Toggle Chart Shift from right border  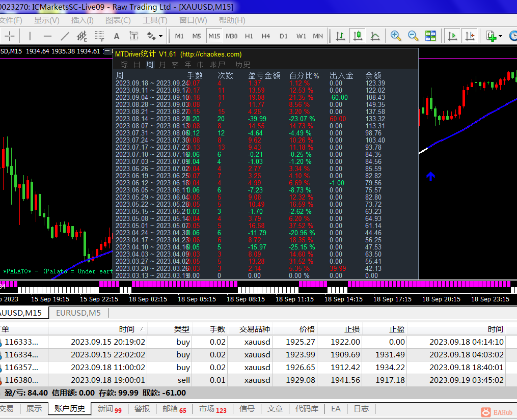coord(470,36)
